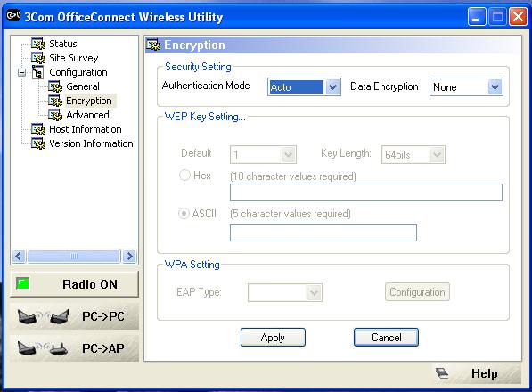Toggle the Radio ON button
This screenshot has height=392, width=532.
[x=74, y=284]
